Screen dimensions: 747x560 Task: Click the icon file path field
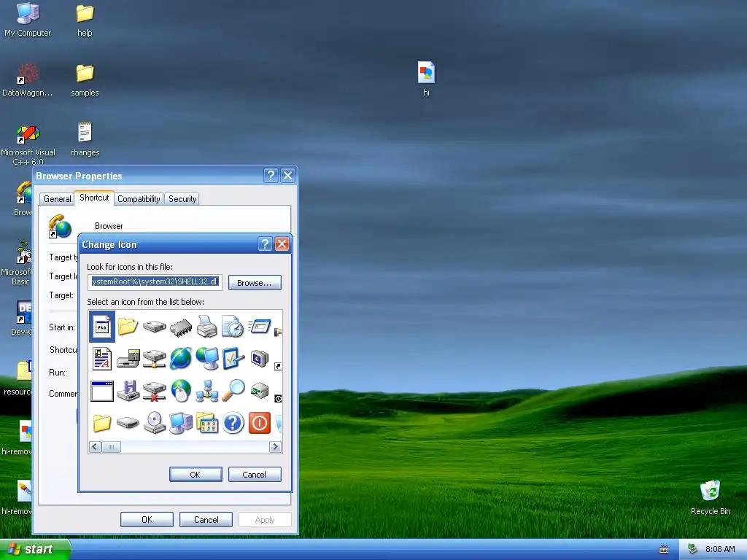tap(155, 282)
